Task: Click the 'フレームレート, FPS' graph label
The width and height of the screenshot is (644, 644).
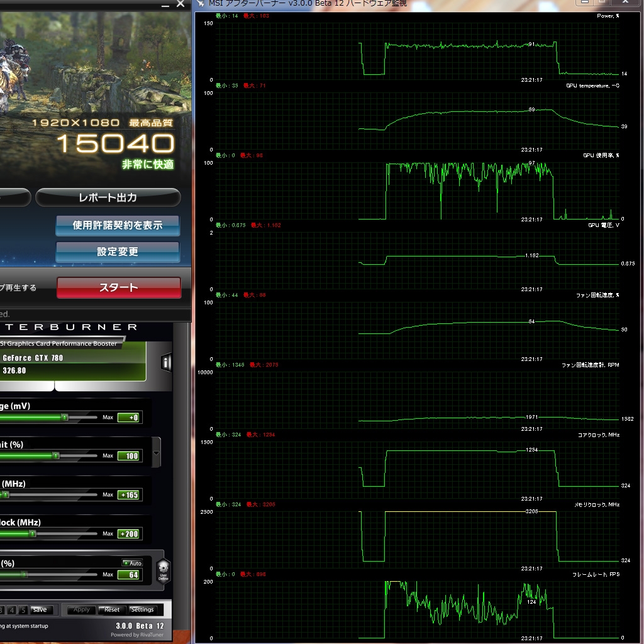Action: (x=596, y=575)
